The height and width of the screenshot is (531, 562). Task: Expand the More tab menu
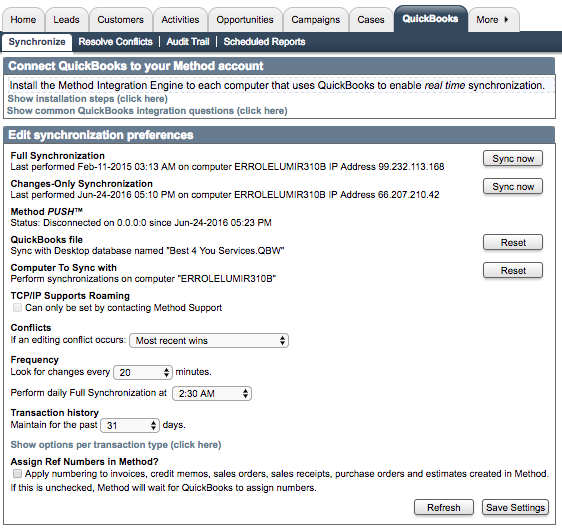pyautogui.click(x=494, y=19)
